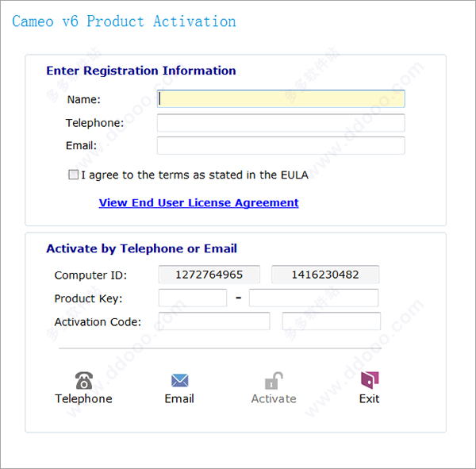The image size is (476, 469).
Task: Click the agree-to-terms EULA label
Action: tap(194, 175)
